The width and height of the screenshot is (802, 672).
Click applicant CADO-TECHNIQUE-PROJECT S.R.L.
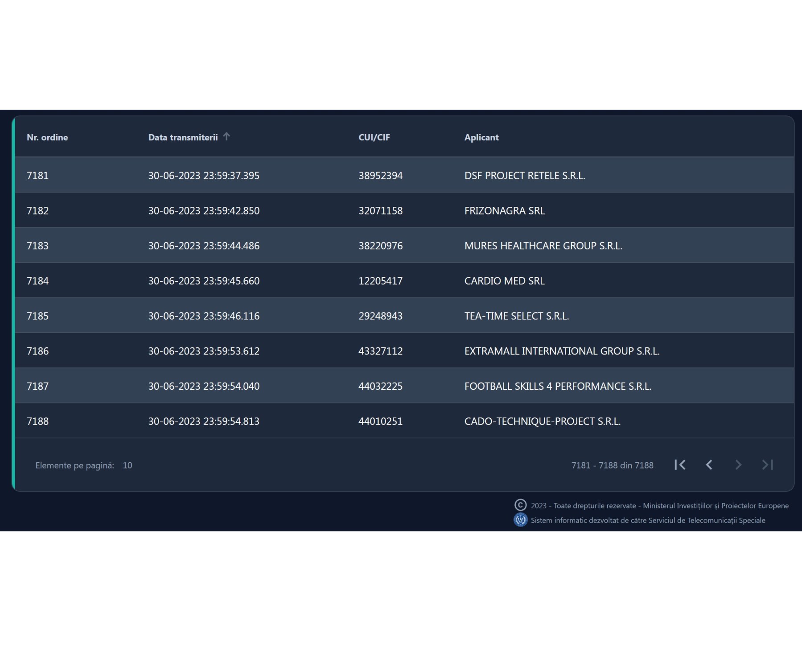543,421
